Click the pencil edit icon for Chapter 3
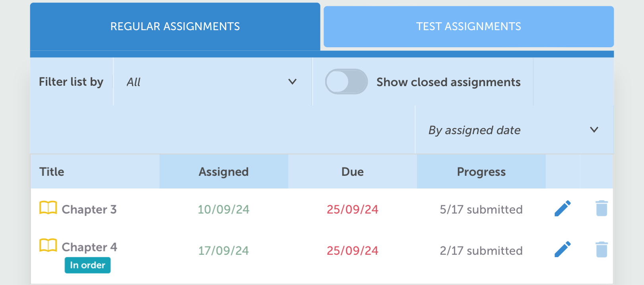This screenshot has height=285, width=644. 563,208
